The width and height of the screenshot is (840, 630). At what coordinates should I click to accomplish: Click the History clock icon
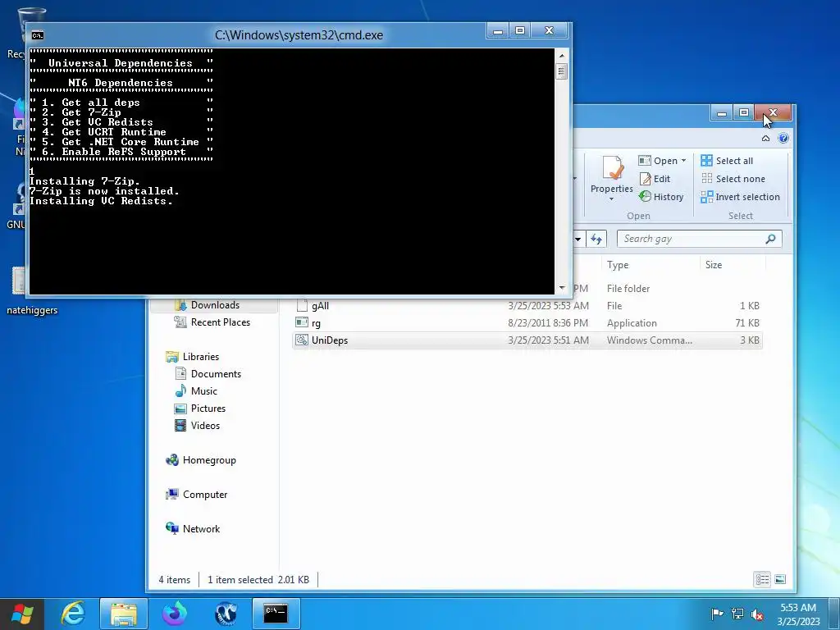tap(645, 197)
